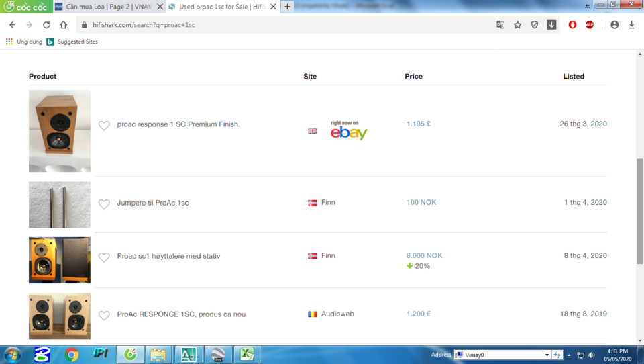Show hidden system tray icons arrow
Image resolution: width=644 pixels, height=364 pixels.
[x=569, y=355]
